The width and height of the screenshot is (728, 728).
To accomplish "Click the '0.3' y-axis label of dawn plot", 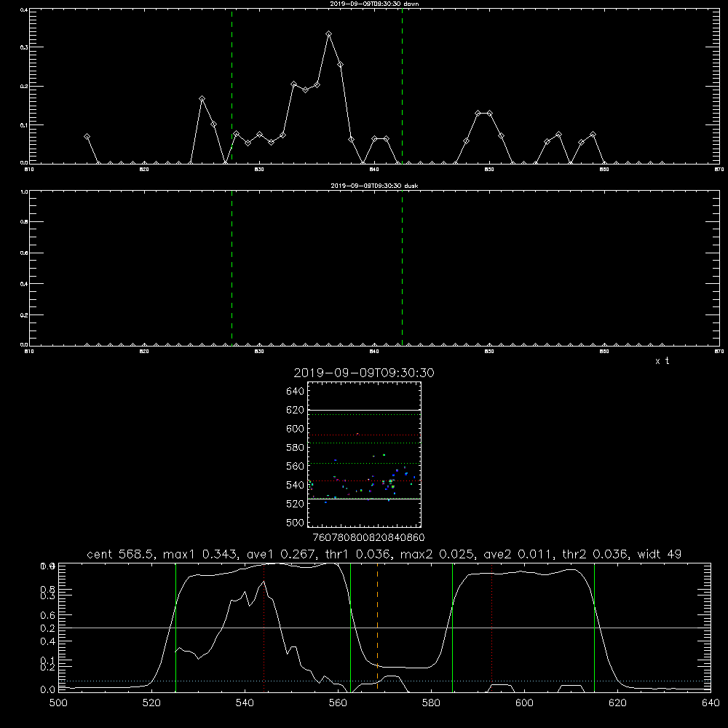I will coord(25,47).
